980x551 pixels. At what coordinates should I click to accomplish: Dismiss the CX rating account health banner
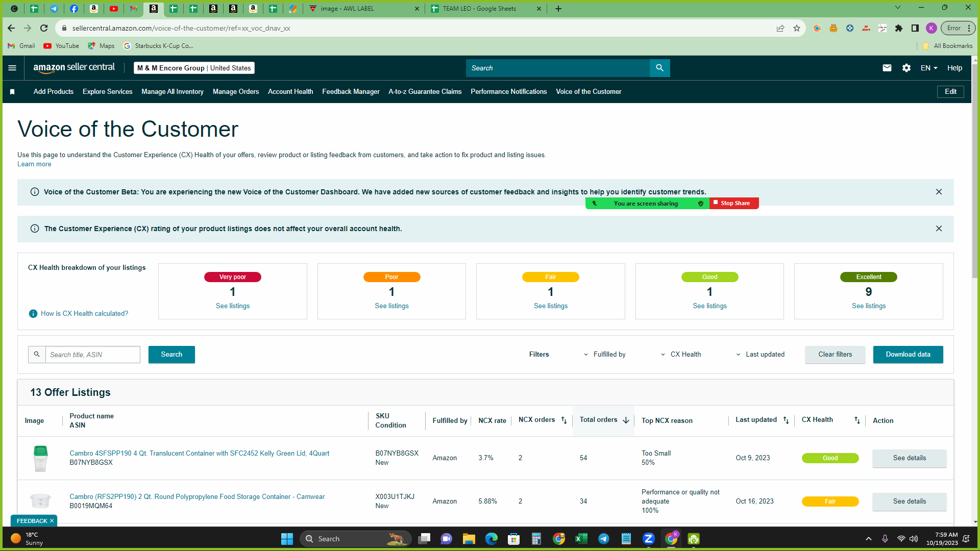click(939, 229)
